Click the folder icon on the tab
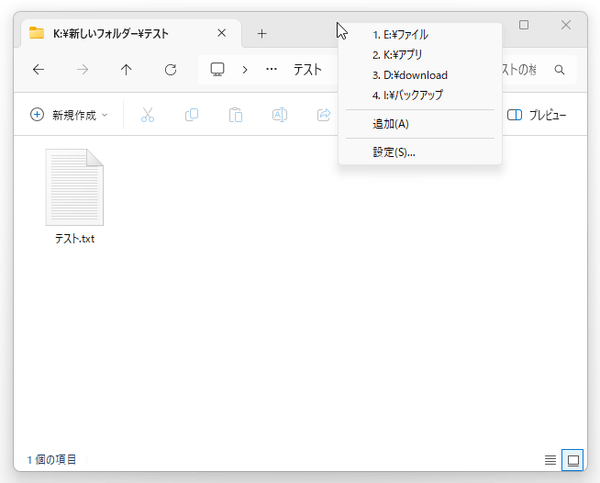Image resolution: width=600 pixels, height=483 pixels. click(37, 33)
